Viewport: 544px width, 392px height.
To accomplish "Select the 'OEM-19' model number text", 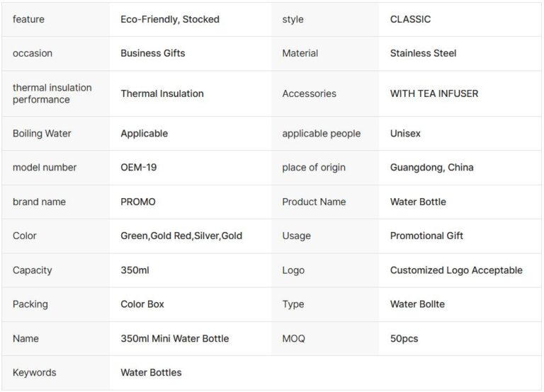I will pyautogui.click(x=138, y=168).
